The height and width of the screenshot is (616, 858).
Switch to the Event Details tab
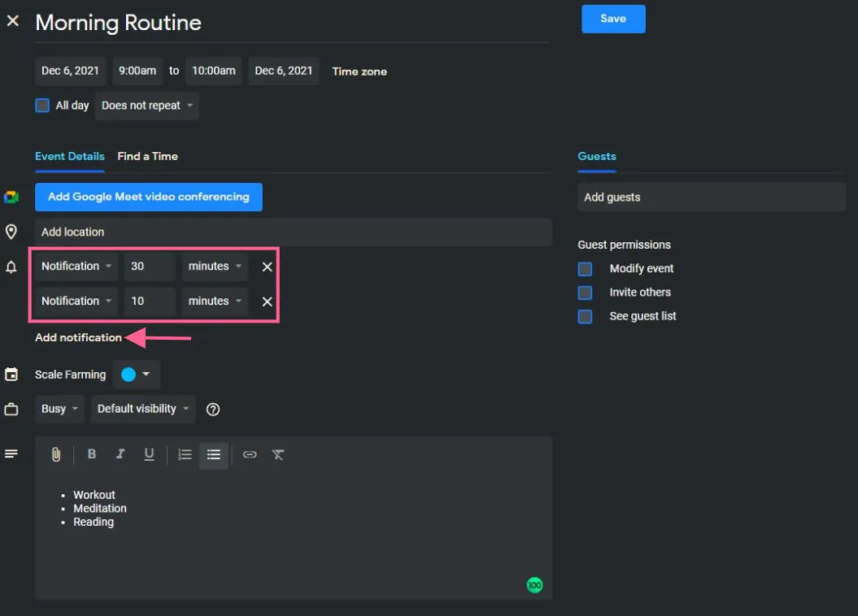click(69, 156)
